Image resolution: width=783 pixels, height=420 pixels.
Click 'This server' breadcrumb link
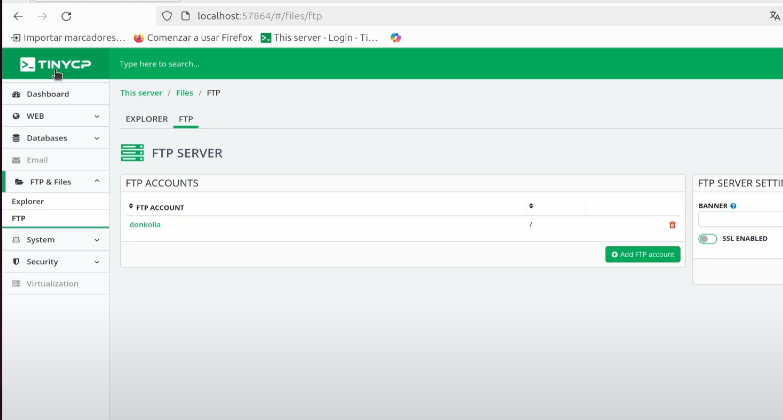click(x=141, y=93)
